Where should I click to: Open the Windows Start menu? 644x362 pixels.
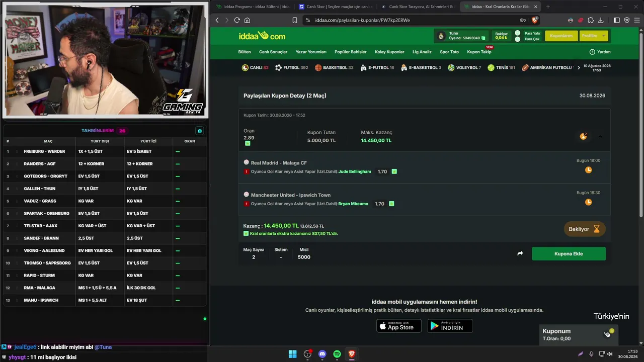click(292, 354)
